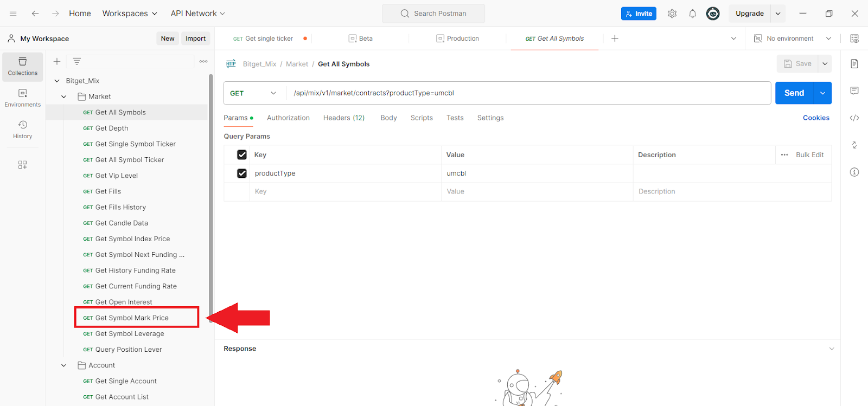Viewport: 868px width, 406px height.
Task: Click the Import button
Action: point(195,38)
